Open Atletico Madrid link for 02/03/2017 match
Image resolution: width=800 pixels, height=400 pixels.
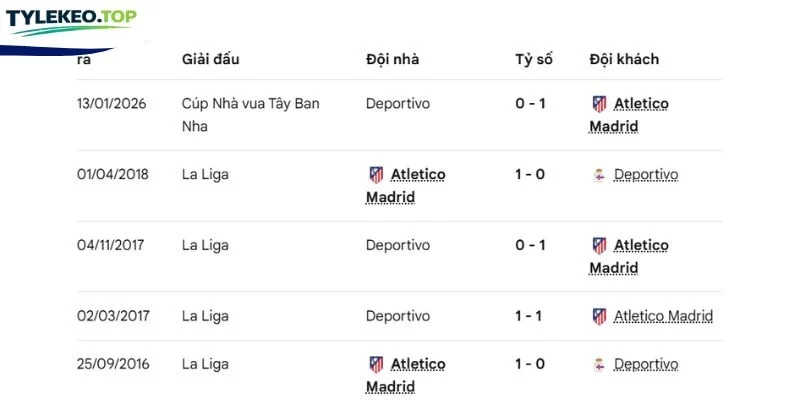pyautogui.click(x=663, y=316)
